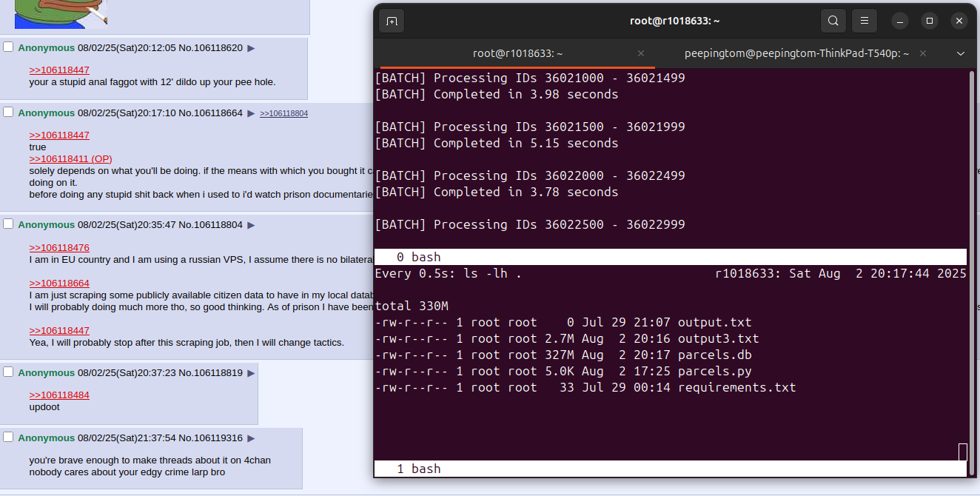980x496 pixels.
Task: Switch to the peepingtom@peepingtom-ThinkPad-T540p tab
Action: click(796, 53)
